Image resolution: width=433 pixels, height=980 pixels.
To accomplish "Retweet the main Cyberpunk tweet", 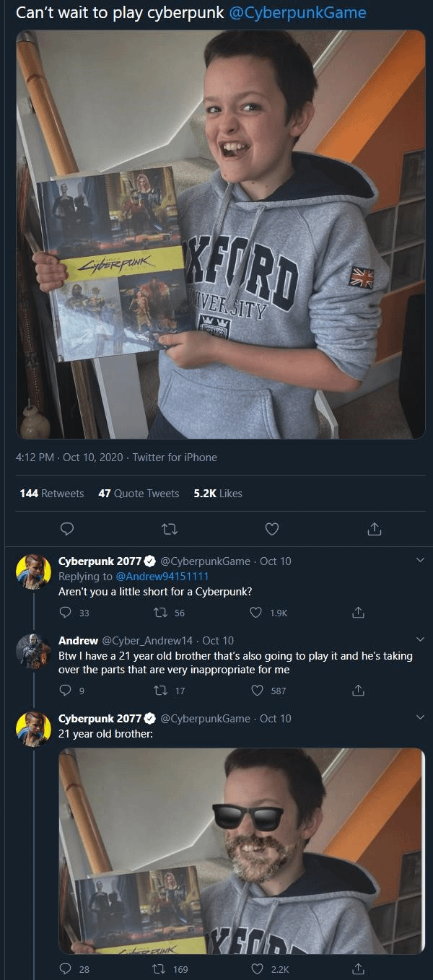I will tap(169, 530).
